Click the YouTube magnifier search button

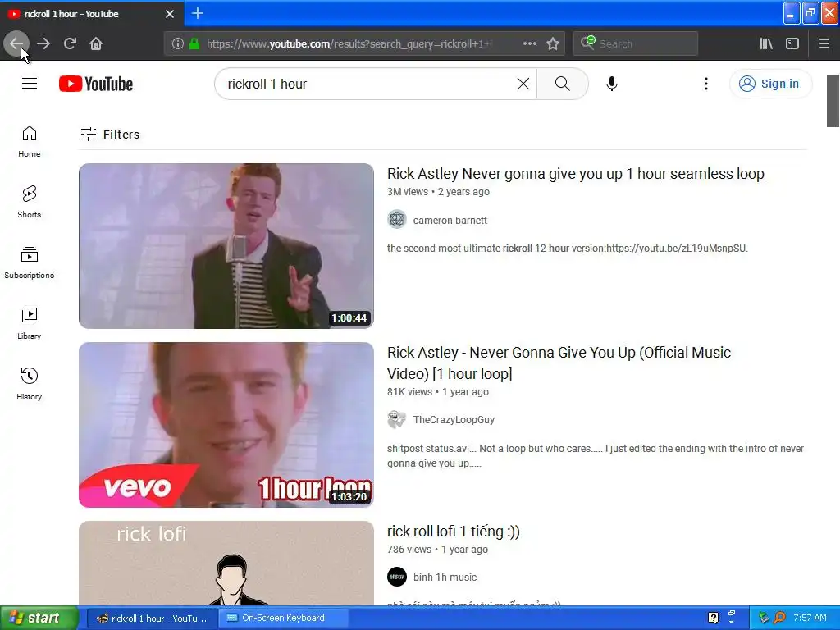pos(563,84)
